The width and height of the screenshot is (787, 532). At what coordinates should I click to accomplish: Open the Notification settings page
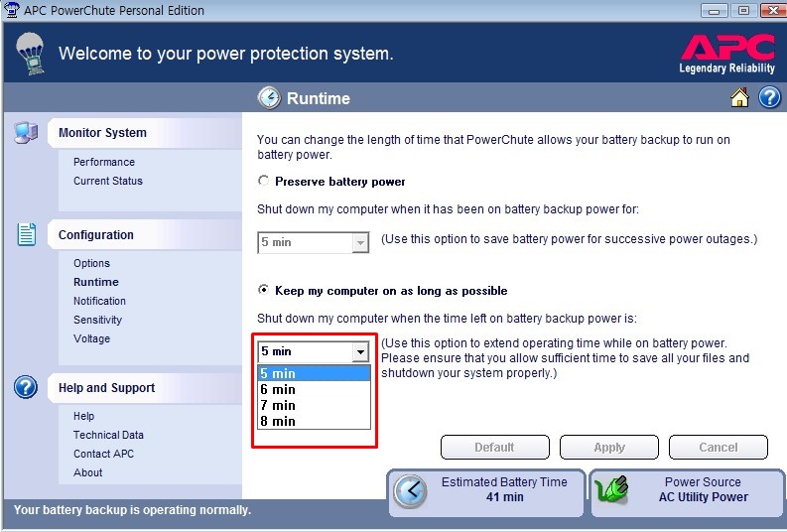(99, 301)
